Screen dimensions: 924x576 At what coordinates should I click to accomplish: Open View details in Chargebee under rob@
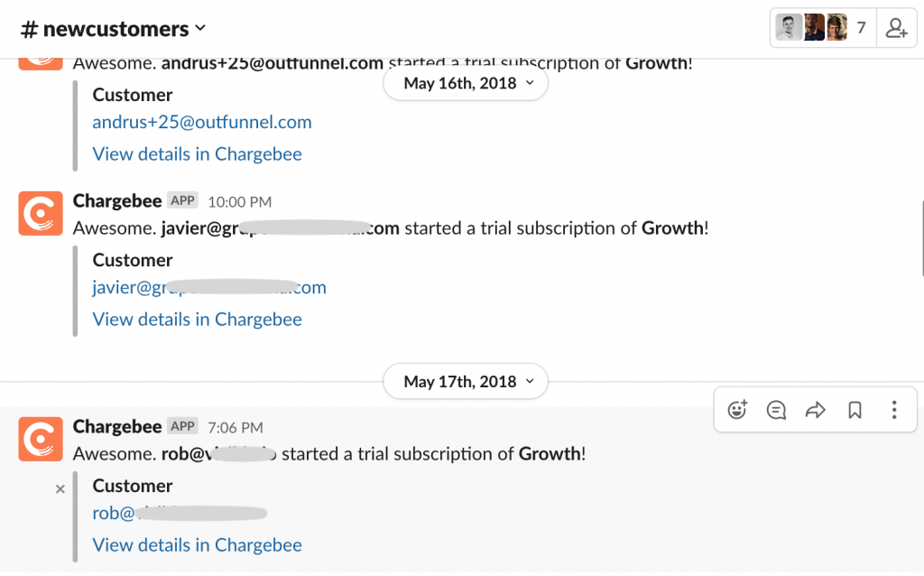point(197,544)
